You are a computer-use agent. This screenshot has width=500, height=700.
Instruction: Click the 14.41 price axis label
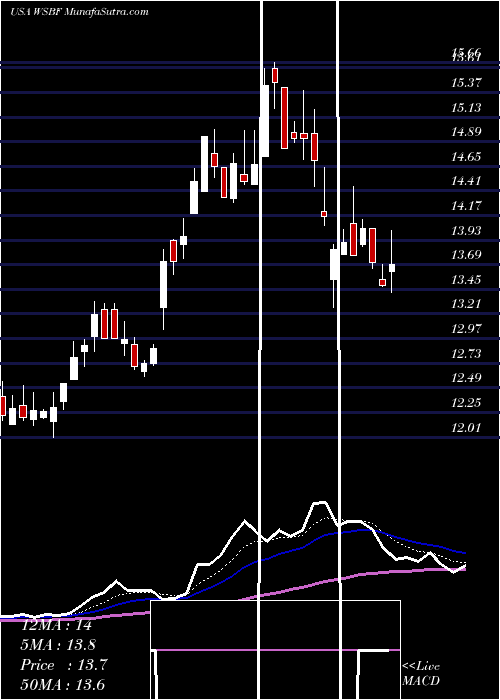(x=467, y=181)
